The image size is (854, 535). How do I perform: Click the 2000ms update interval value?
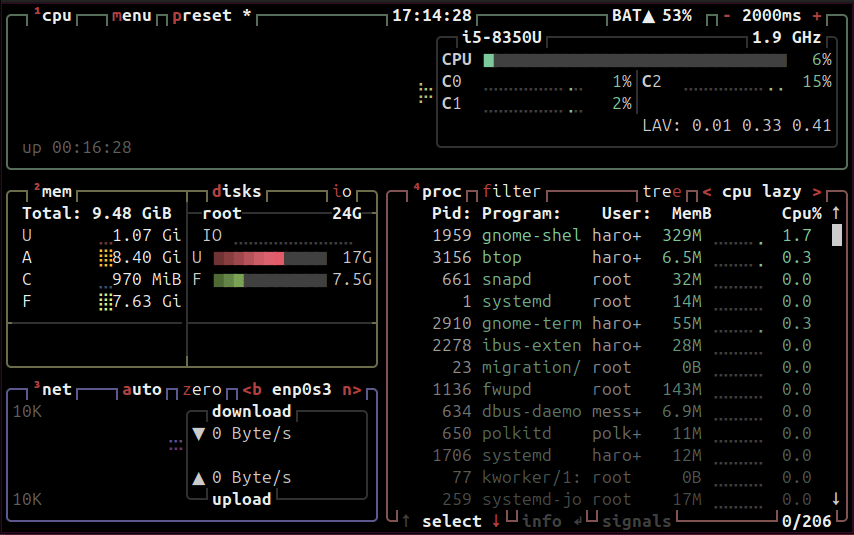pos(771,16)
